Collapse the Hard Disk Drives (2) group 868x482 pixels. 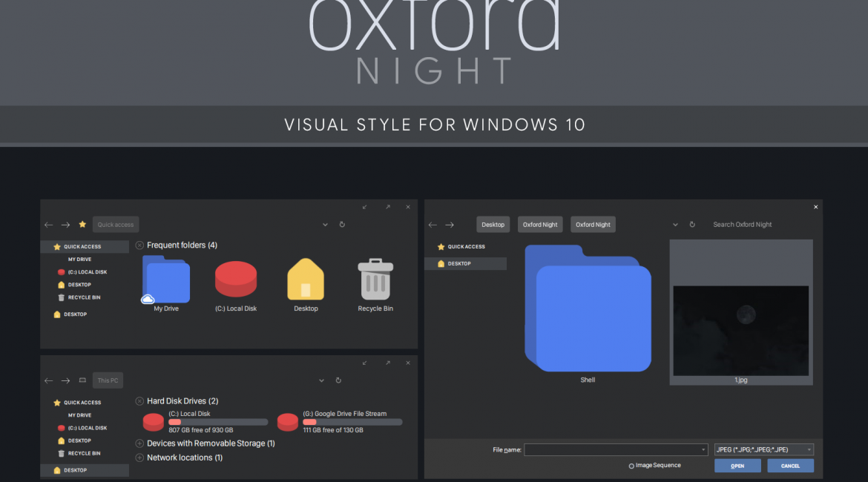point(139,401)
